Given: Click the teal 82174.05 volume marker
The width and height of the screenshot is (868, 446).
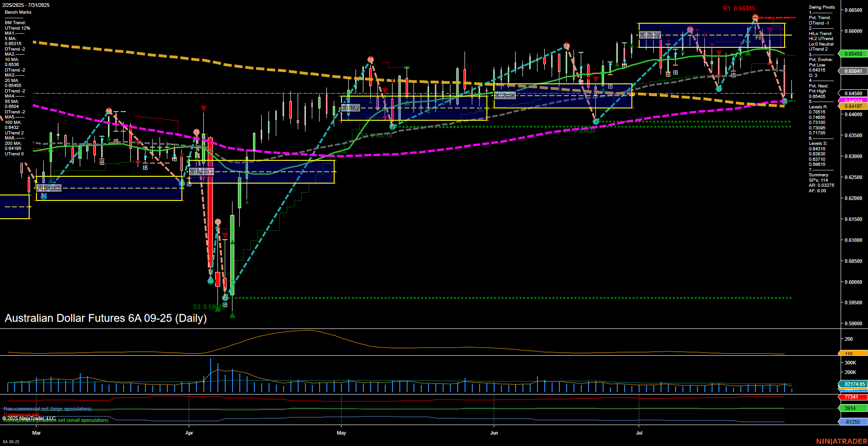Looking at the screenshot, I should click(853, 384).
